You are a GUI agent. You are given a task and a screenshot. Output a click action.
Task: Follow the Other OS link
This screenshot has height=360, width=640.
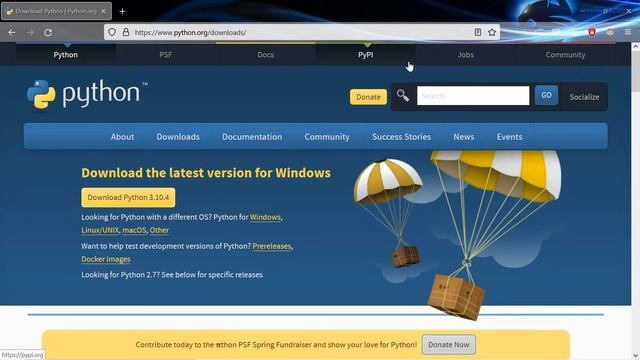159,230
